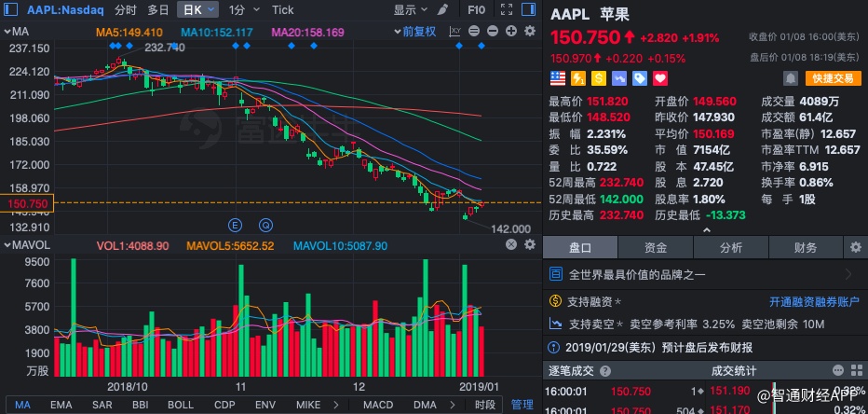Click the 管理 manage indicators link
868x414 pixels.
(522, 405)
